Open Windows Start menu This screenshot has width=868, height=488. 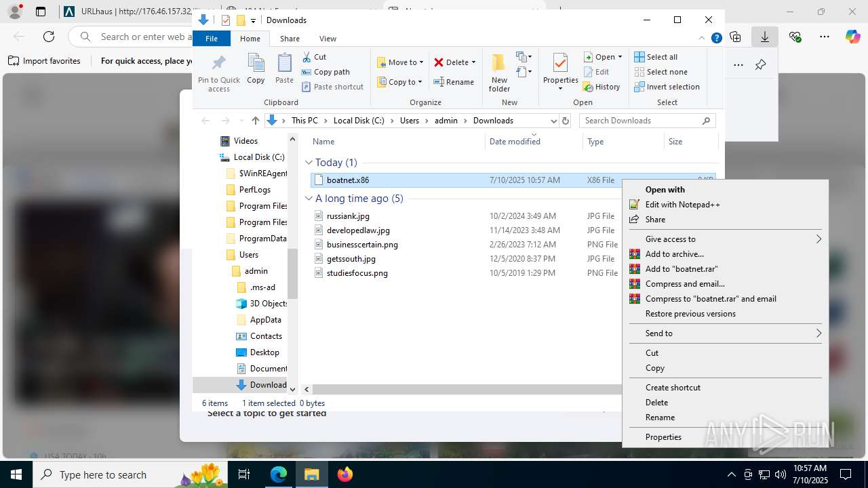(16, 474)
